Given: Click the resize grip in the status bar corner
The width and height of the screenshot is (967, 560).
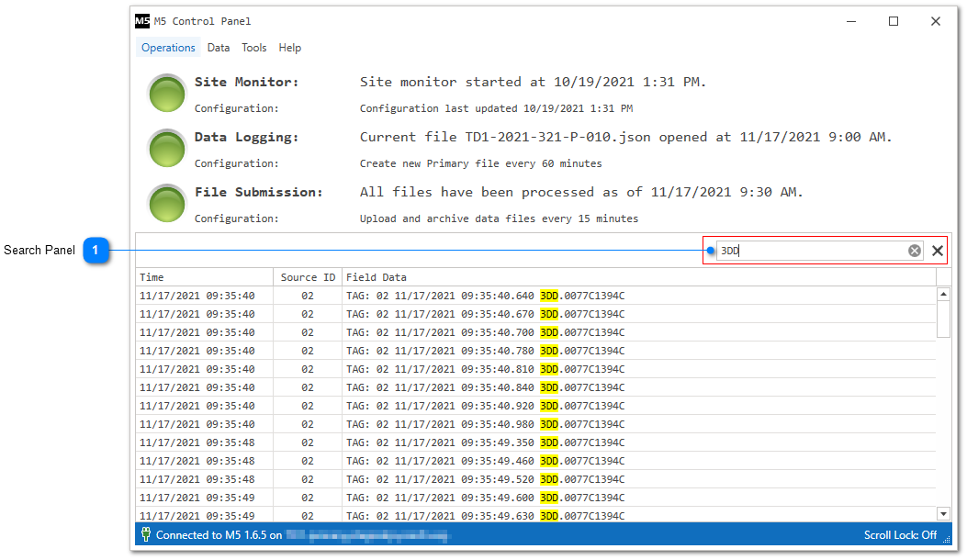Looking at the screenshot, I should (947, 539).
